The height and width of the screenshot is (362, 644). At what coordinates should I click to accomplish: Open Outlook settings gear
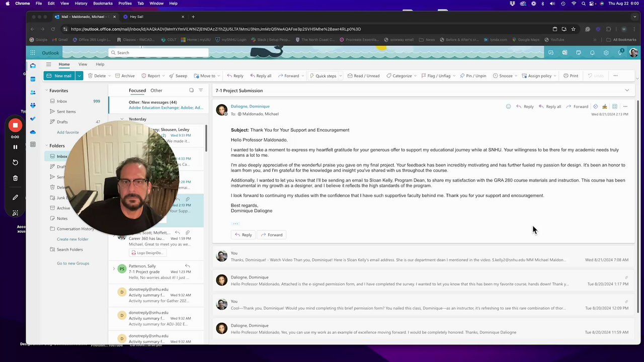click(x=606, y=53)
